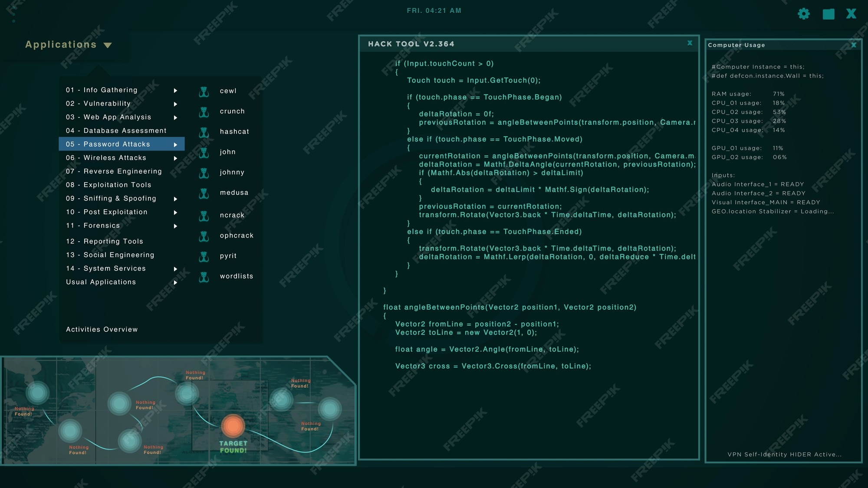868x488 pixels.
Task: Open medusa from its icon
Action: click(x=204, y=193)
